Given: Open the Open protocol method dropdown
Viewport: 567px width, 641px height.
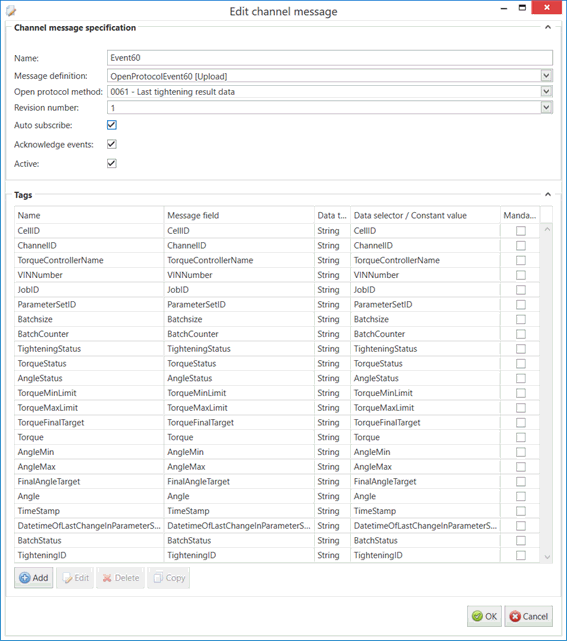Looking at the screenshot, I should pyautogui.click(x=546, y=92).
